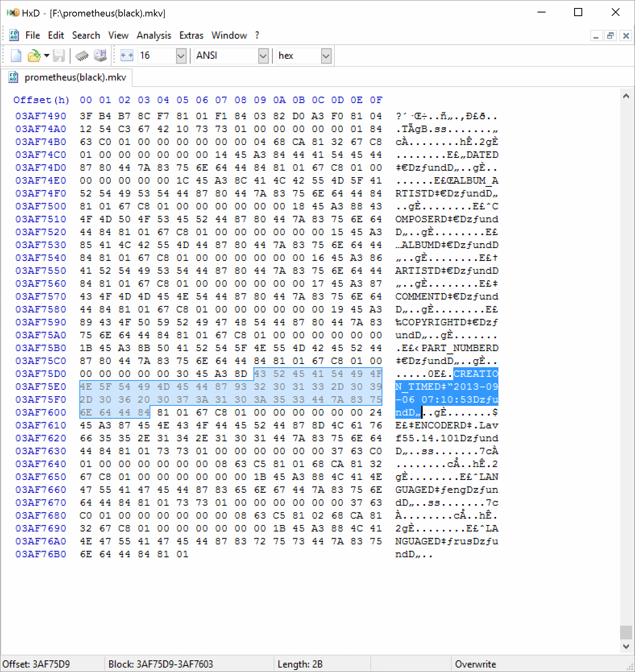Click the vertical scrollbar thumb

click(626, 632)
